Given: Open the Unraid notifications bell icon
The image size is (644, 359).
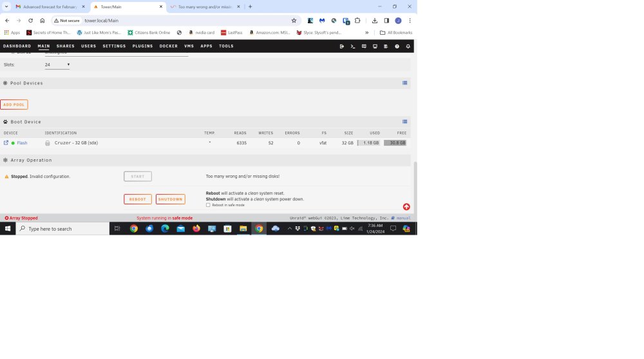Looking at the screenshot, I should click(x=408, y=46).
